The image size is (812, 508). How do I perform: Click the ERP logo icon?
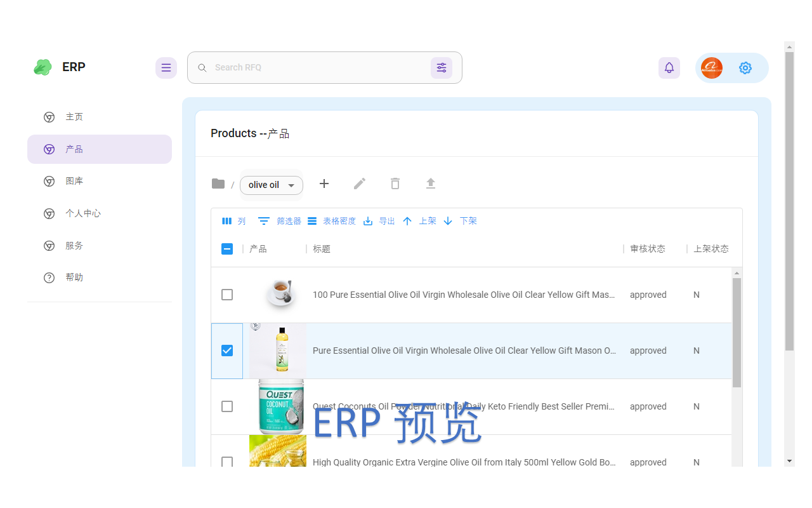pos(43,67)
